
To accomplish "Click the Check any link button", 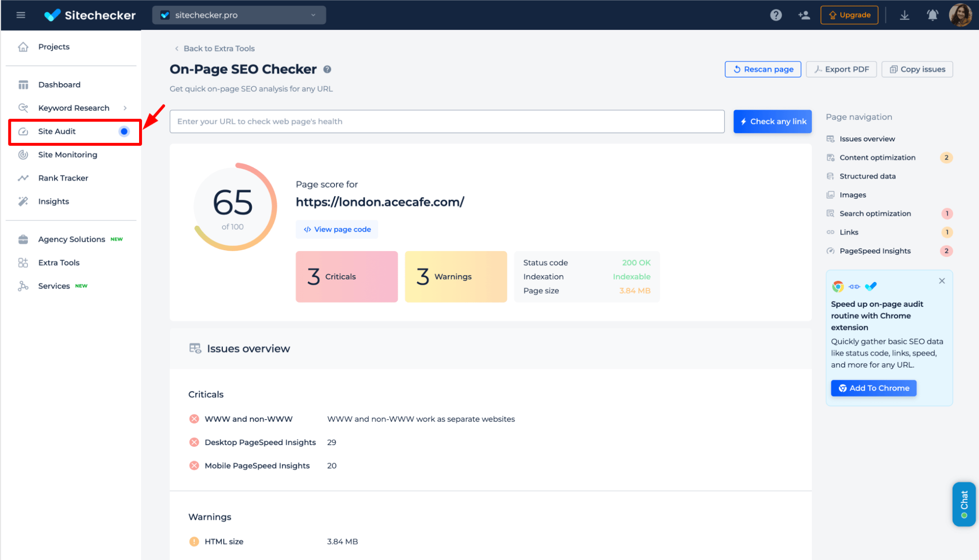I will tap(772, 121).
